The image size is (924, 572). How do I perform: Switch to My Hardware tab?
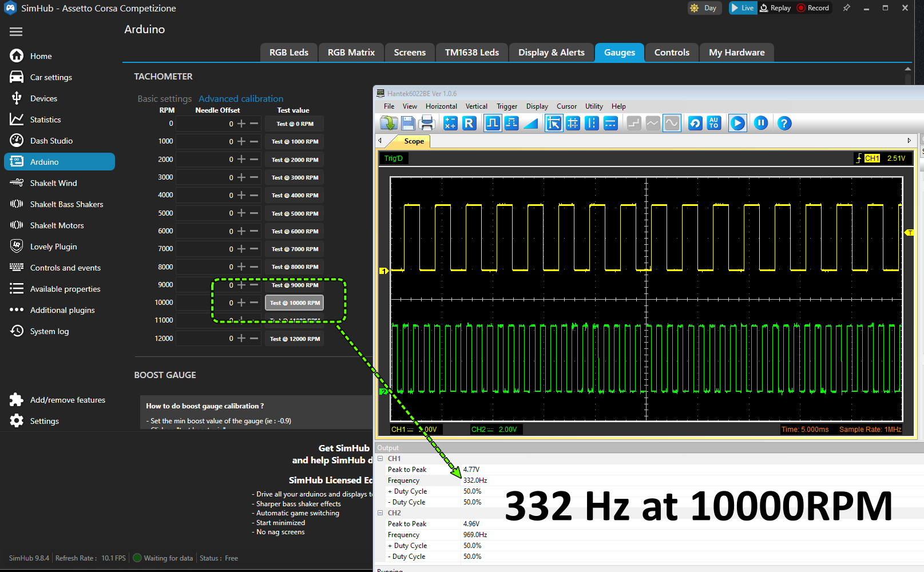(x=737, y=53)
